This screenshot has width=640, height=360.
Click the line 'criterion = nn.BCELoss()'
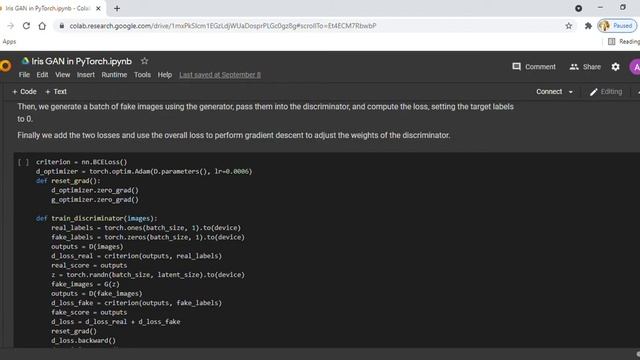coord(82,162)
